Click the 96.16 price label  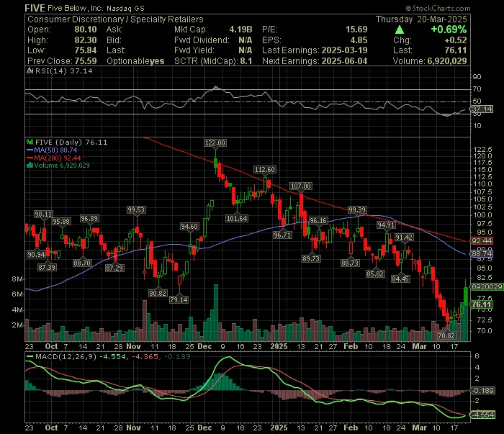point(318,220)
